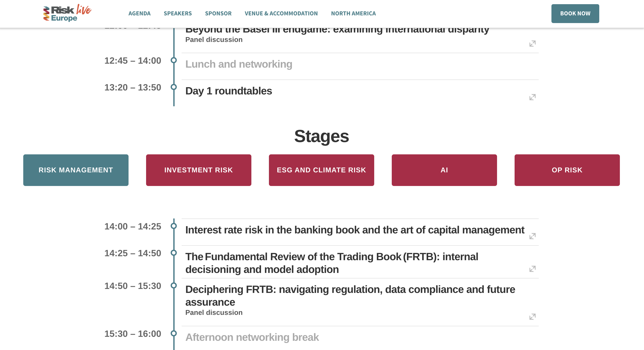Select the ESG AND CLIMATE RISK stage
This screenshot has width=644, height=350.
[x=321, y=170]
